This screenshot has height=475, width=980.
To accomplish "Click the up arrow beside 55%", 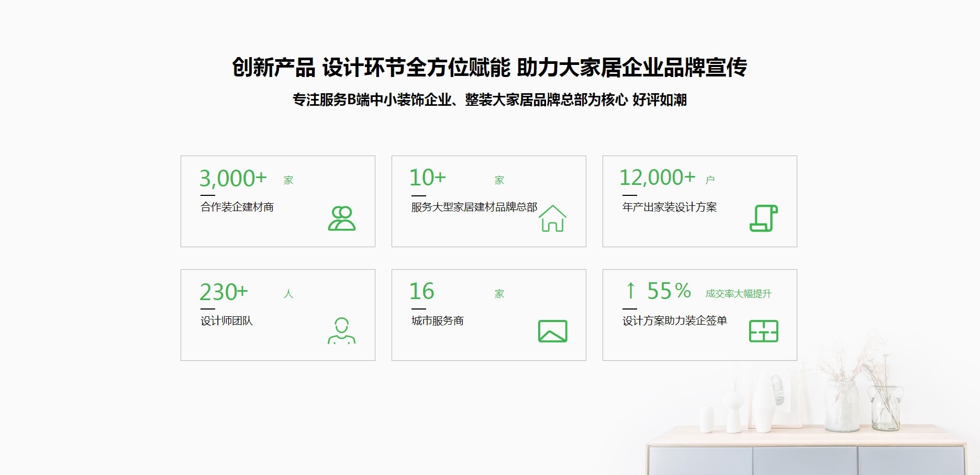I will 631,290.
